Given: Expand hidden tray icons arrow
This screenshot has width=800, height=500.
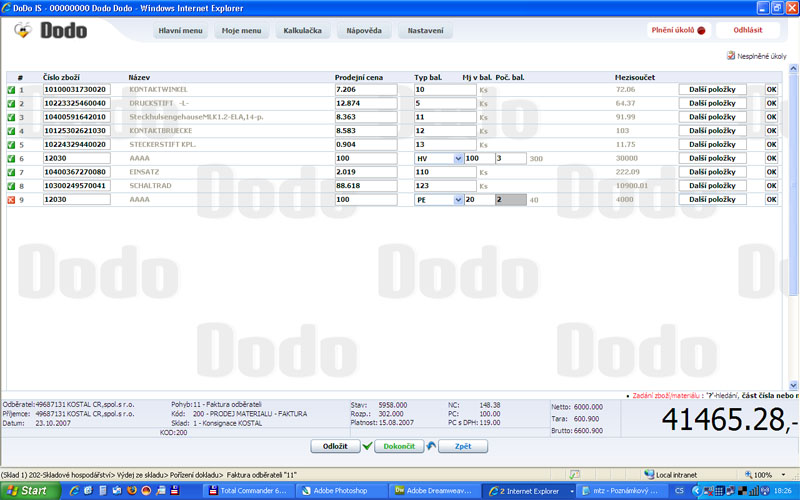Looking at the screenshot, I should [x=696, y=491].
